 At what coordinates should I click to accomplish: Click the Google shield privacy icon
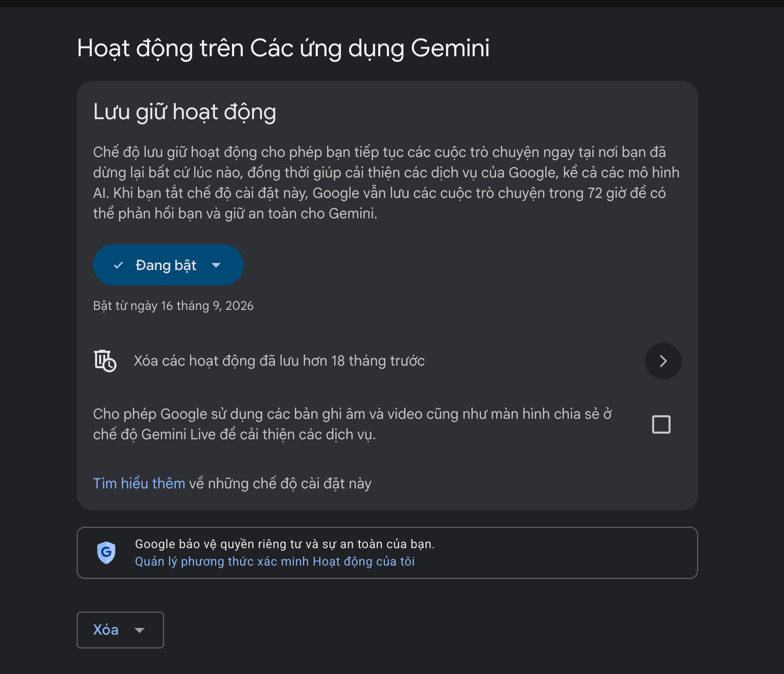coord(106,553)
